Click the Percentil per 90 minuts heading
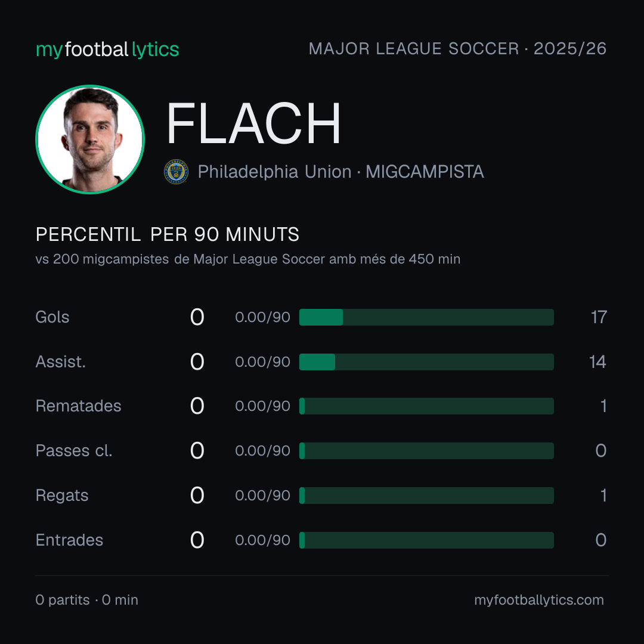Screen dimensions: 644x644 [167, 234]
